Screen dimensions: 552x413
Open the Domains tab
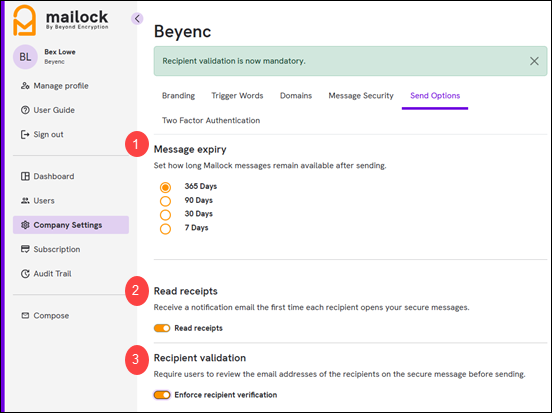(x=296, y=96)
